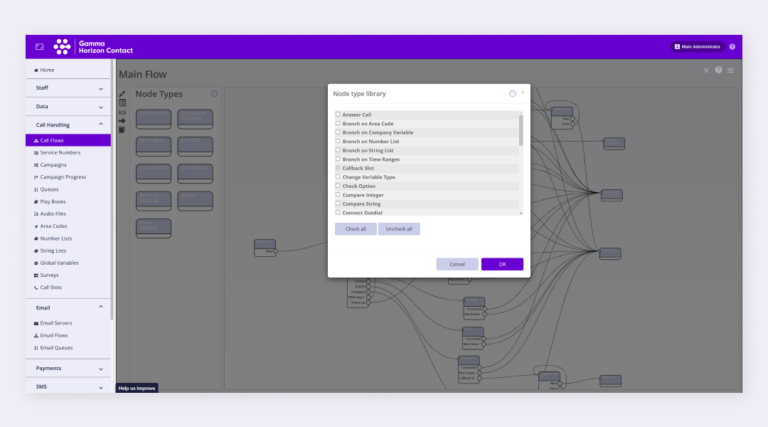The image size is (768, 427).
Task: Open help in Node type library dialog
Action: pyautogui.click(x=512, y=93)
